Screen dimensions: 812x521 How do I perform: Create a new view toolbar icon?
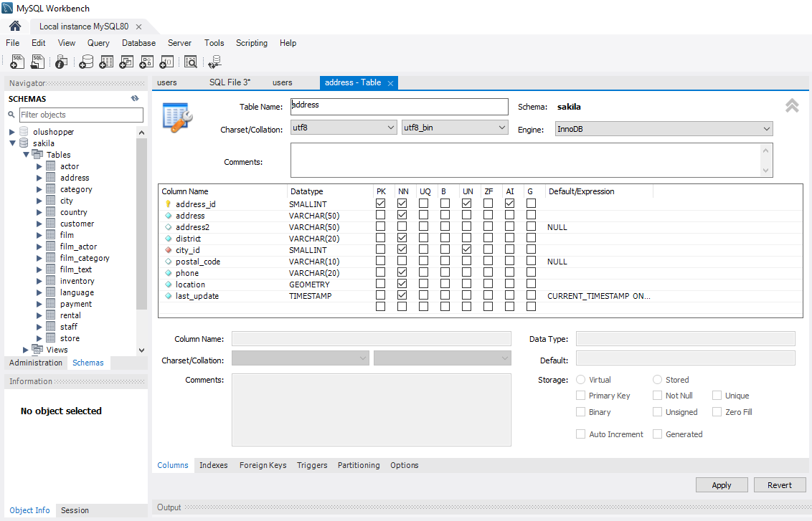click(x=126, y=62)
